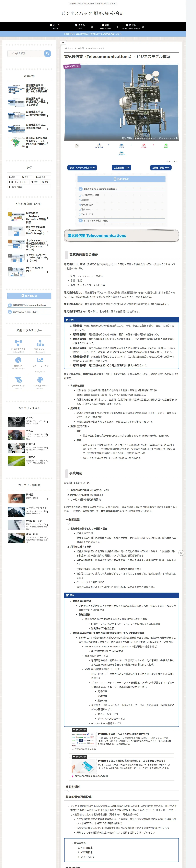Share the article on LinkedIn
Viewport: 196px width, 868px height.
coord(121,153)
